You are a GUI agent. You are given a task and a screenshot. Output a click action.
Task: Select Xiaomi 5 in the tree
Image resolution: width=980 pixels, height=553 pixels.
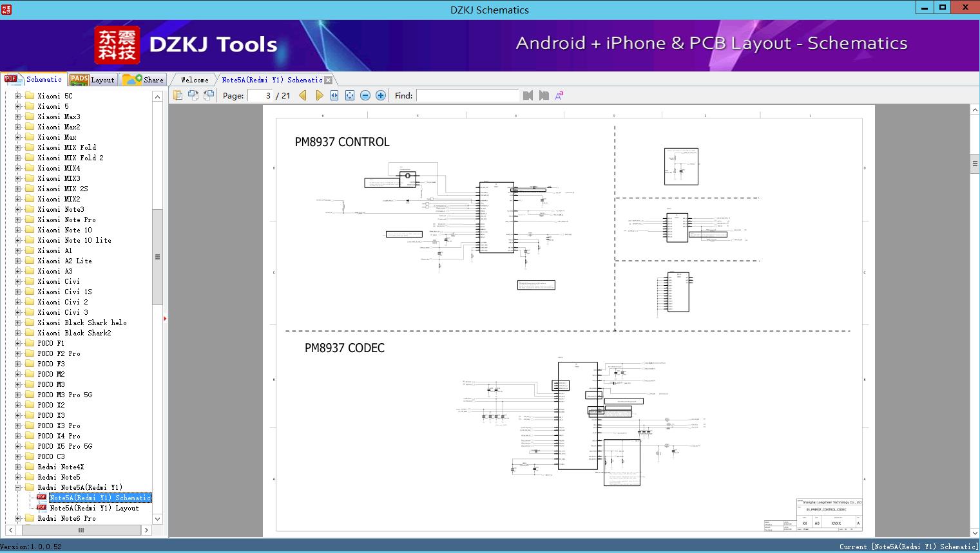[53, 106]
